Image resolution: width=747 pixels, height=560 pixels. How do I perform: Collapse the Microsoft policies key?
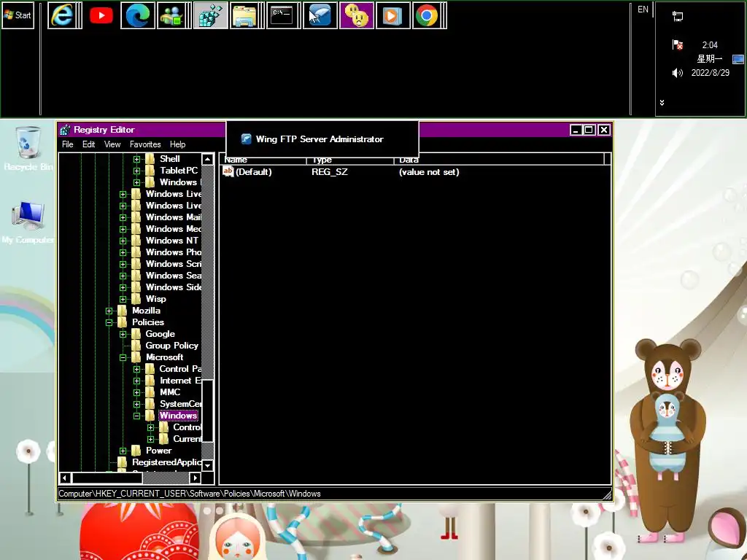[x=123, y=357]
